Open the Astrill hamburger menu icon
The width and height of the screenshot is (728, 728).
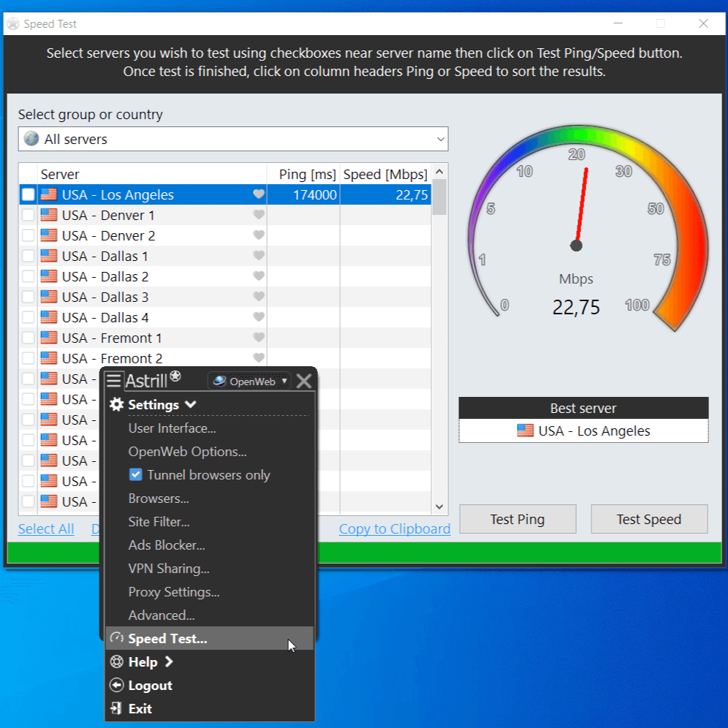(114, 380)
